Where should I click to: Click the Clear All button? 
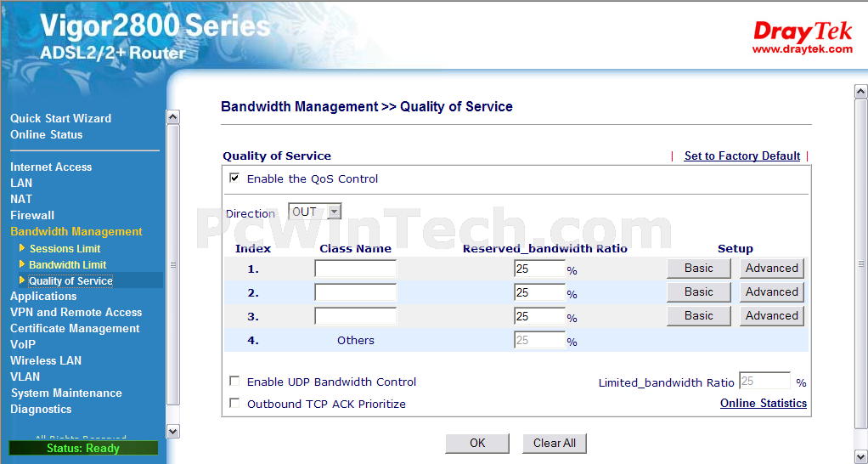(554, 443)
